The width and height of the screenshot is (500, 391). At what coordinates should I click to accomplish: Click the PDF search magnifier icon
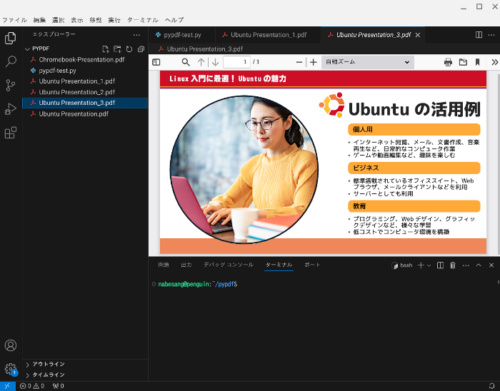(x=186, y=62)
